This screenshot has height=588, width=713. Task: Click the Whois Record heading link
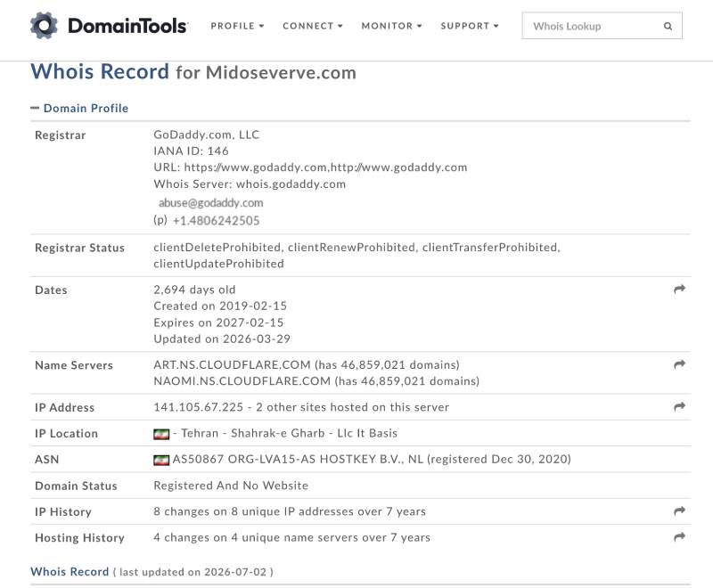[x=70, y=572]
